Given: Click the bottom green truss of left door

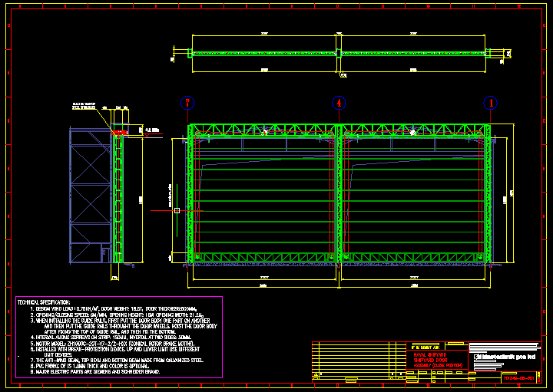Looking at the screenshot, I should [265, 258].
